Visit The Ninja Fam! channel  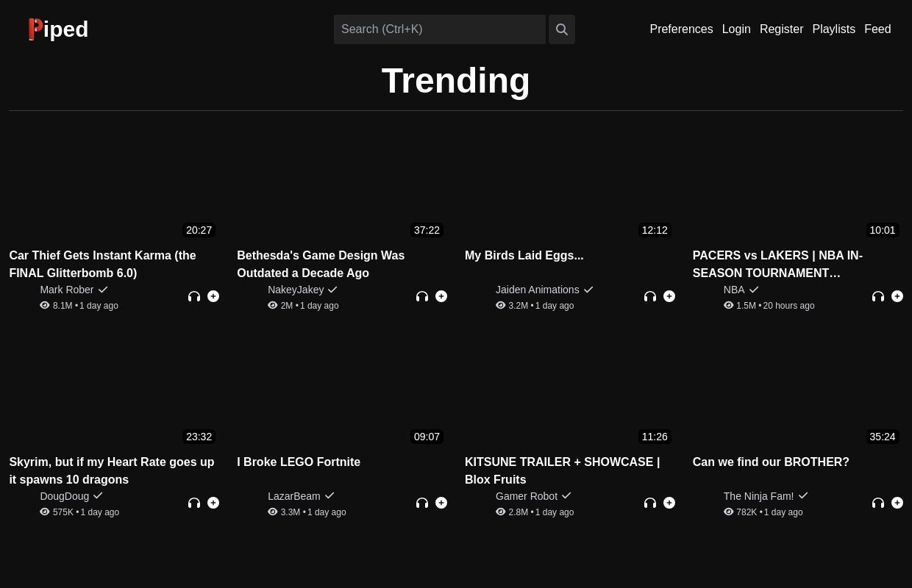click(758, 496)
